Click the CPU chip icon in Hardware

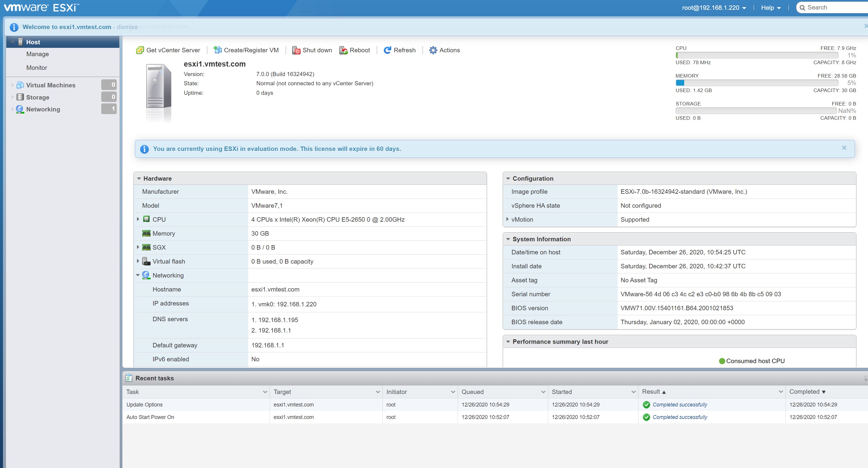coord(146,219)
